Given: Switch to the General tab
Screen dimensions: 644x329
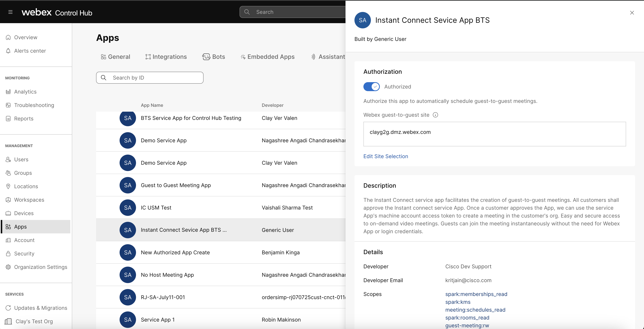Looking at the screenshot, I should click(115, 57).
